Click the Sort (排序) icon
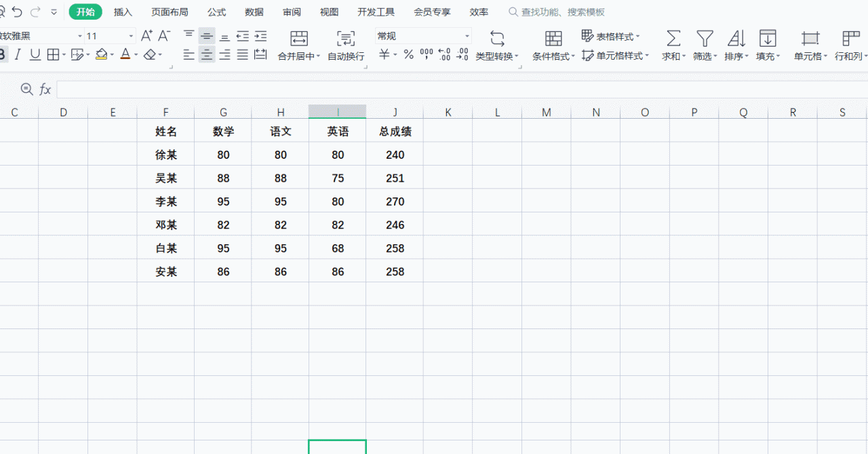The height and width of the screenshot is (454, 868). click(x=736, y=39)
